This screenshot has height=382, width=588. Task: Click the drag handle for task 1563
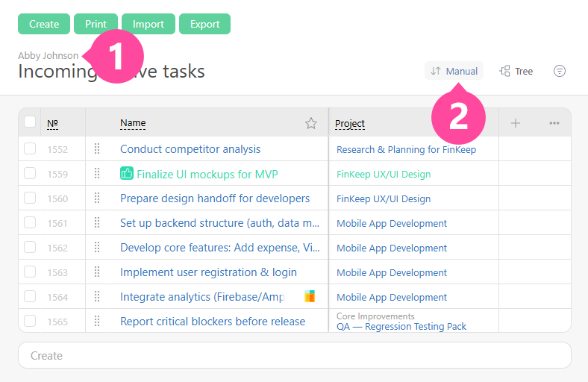pyautogui.click(x=97, y=272)
